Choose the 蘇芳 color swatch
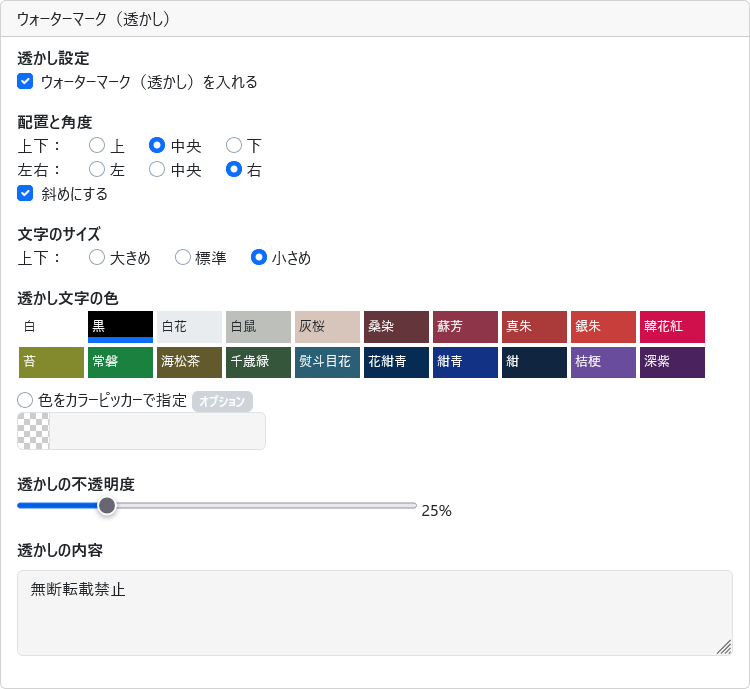Image resolution: width=750 pixels, height=689 pixels. pyautogui.click(x=465, y=327)
